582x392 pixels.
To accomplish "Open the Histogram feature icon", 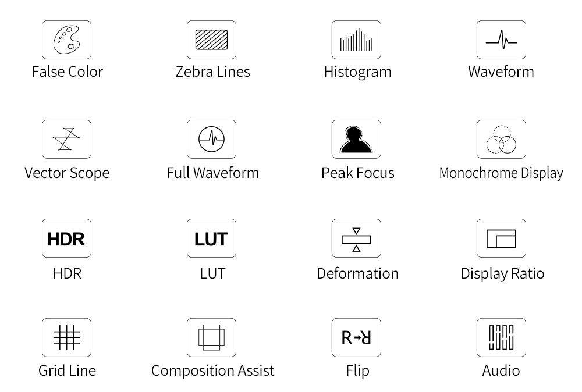I will (356, 40).
